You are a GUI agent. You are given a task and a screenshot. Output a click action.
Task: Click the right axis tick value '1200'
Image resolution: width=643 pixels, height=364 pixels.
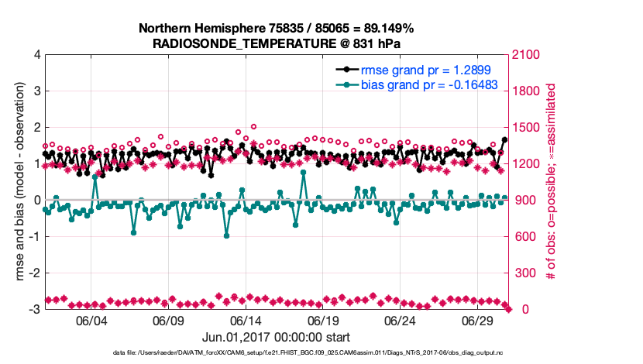[527, 164]
